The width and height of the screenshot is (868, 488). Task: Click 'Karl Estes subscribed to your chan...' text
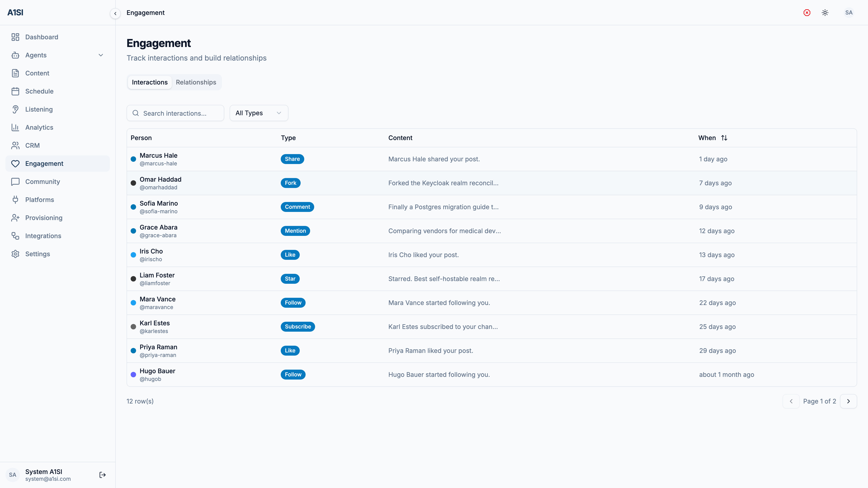pos(443,327)
